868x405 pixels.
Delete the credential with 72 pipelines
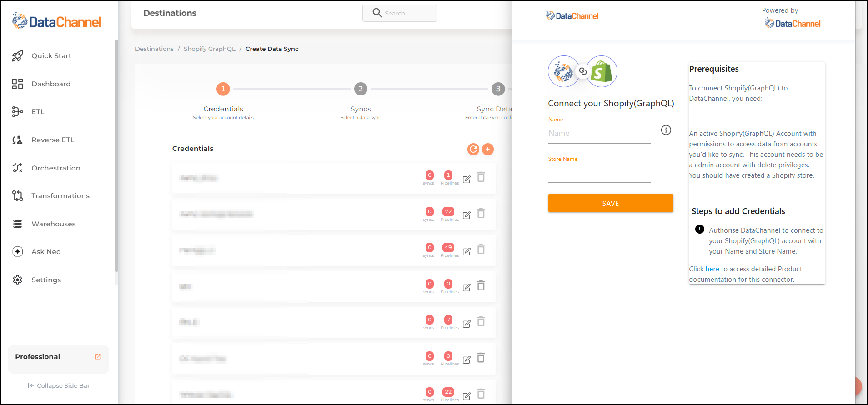(481, 213)
